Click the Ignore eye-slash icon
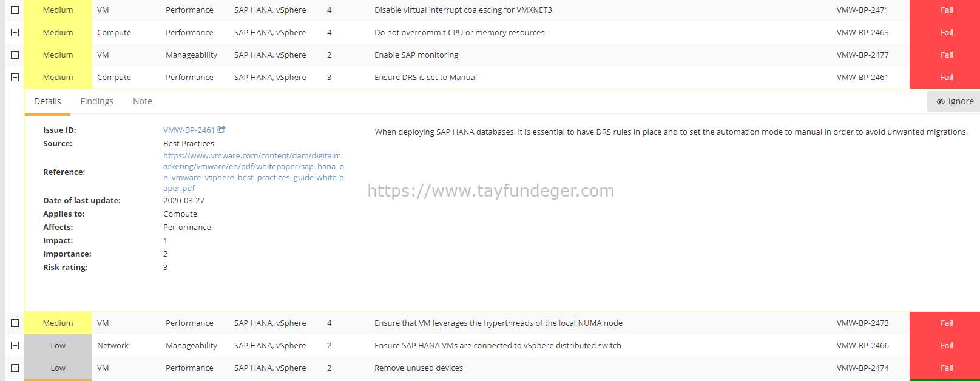The width and height of the screenshot is (980, 381). pyautogui.click(x=941, y=101)
